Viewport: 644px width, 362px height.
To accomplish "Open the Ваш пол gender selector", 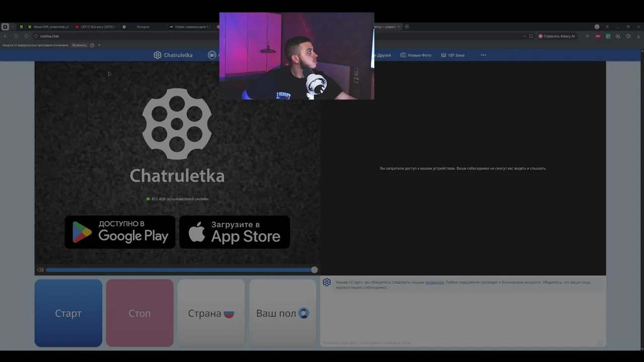I will tap(283, 313).
